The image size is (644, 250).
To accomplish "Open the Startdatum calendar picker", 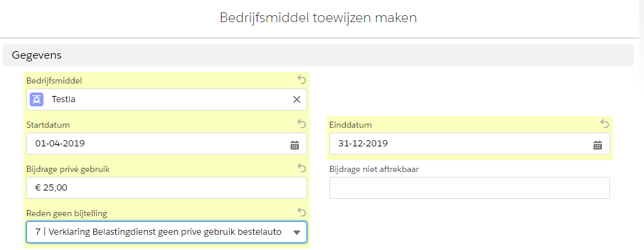I will point(295,145).
